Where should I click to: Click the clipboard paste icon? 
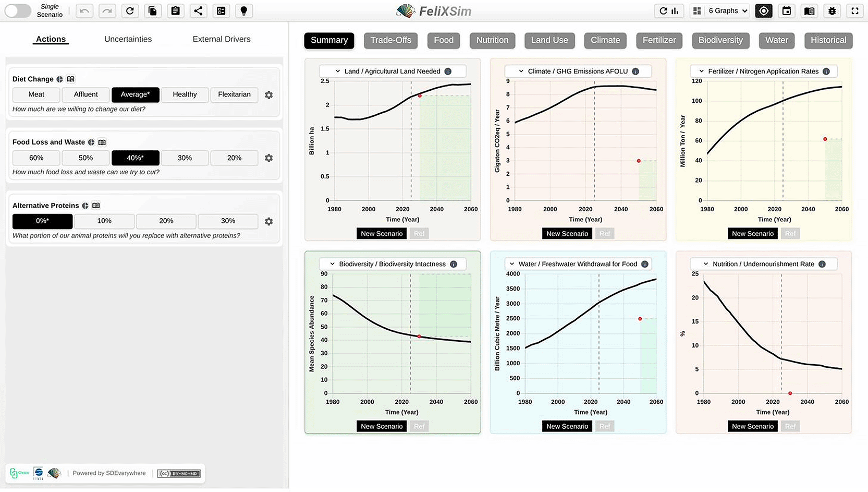point(176,11)
